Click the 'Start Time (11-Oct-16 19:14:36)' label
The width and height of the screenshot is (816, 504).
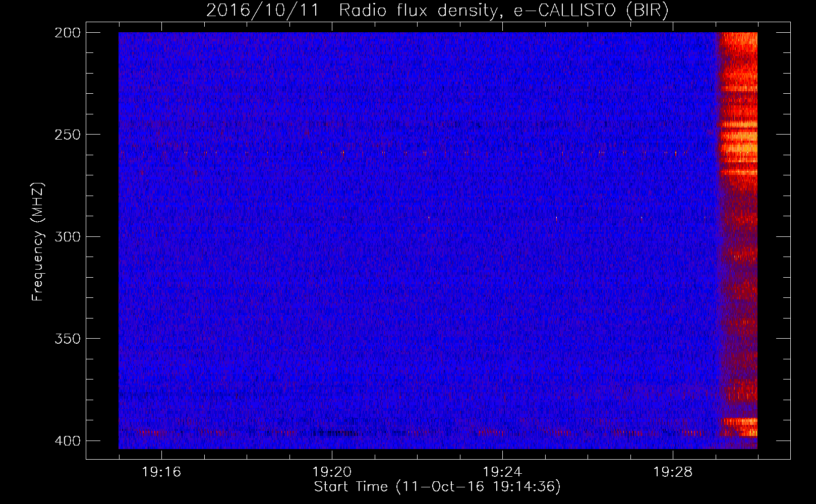(x=437, y=487)
